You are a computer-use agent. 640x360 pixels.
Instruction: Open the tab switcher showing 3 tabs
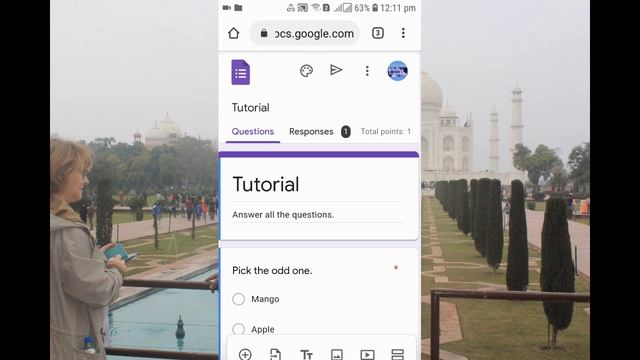pos(378,33)
